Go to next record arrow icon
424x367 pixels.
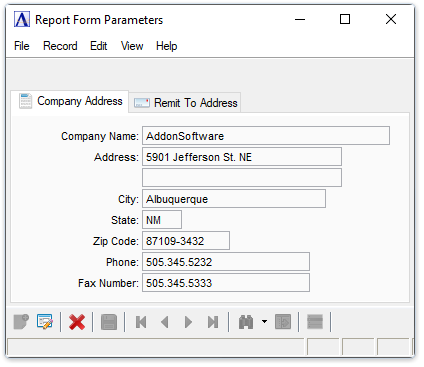click(x=188, y=322)
